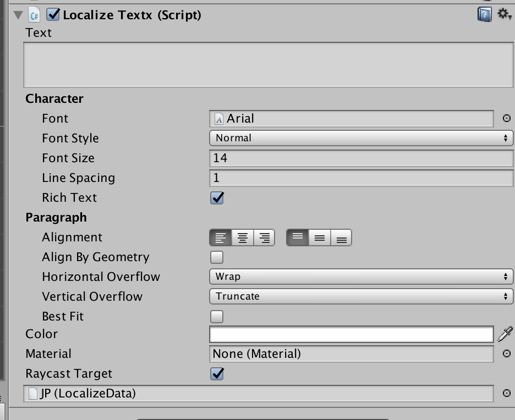The image size is (515, 420).
Task: Click the Material label
Action: coord(48,354)
